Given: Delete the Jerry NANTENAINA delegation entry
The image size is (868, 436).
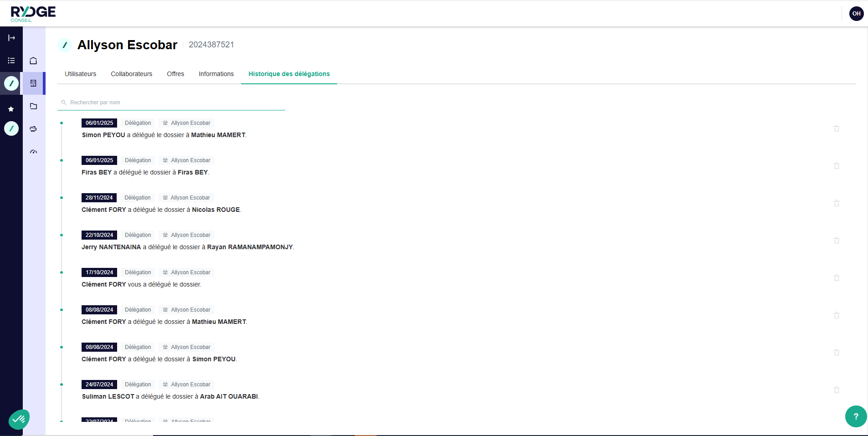Looking at the screenshot, I should click(837, 241).
